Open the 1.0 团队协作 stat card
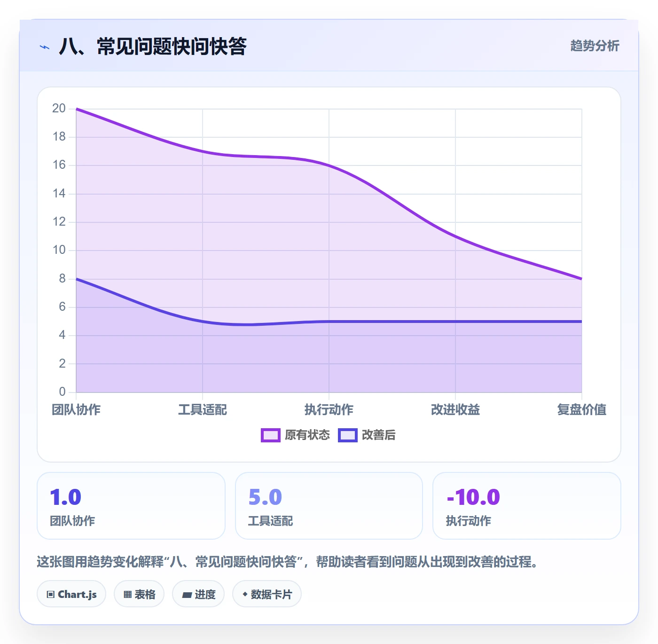 pyautogui.click(x=131, y=506)
